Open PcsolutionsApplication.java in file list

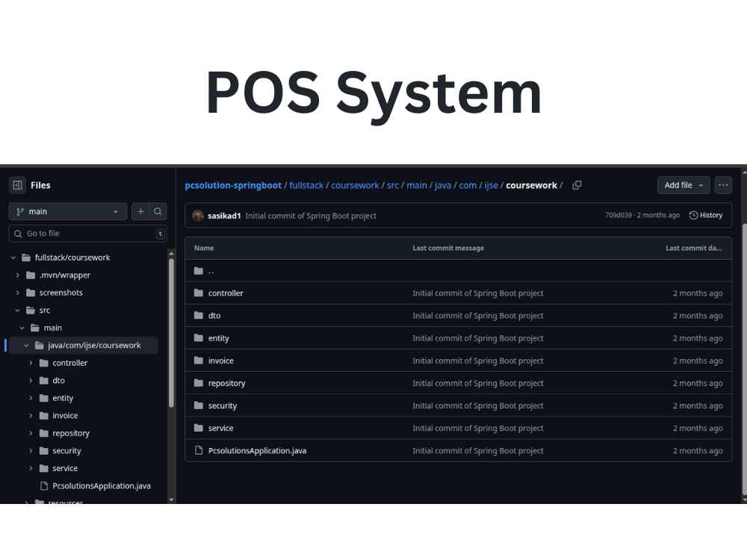[257, 451]
